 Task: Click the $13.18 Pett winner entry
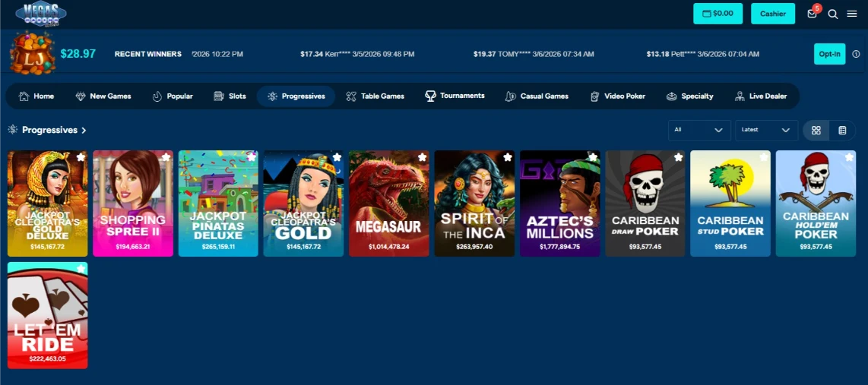[702, 54]
